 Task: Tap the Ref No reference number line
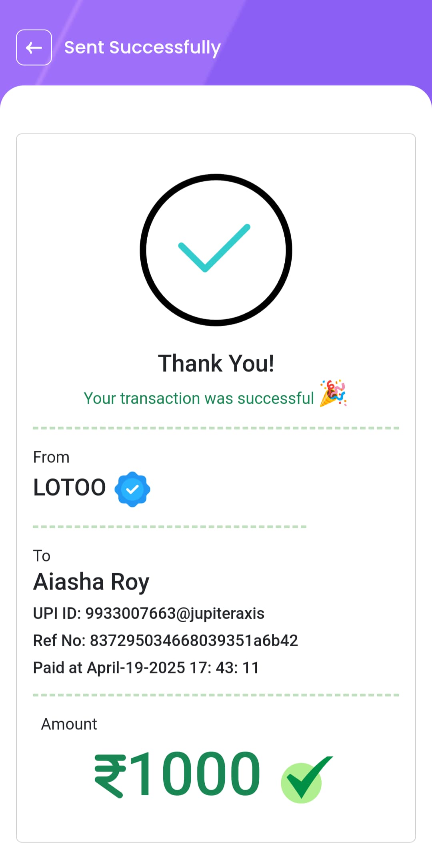[166, 641]
